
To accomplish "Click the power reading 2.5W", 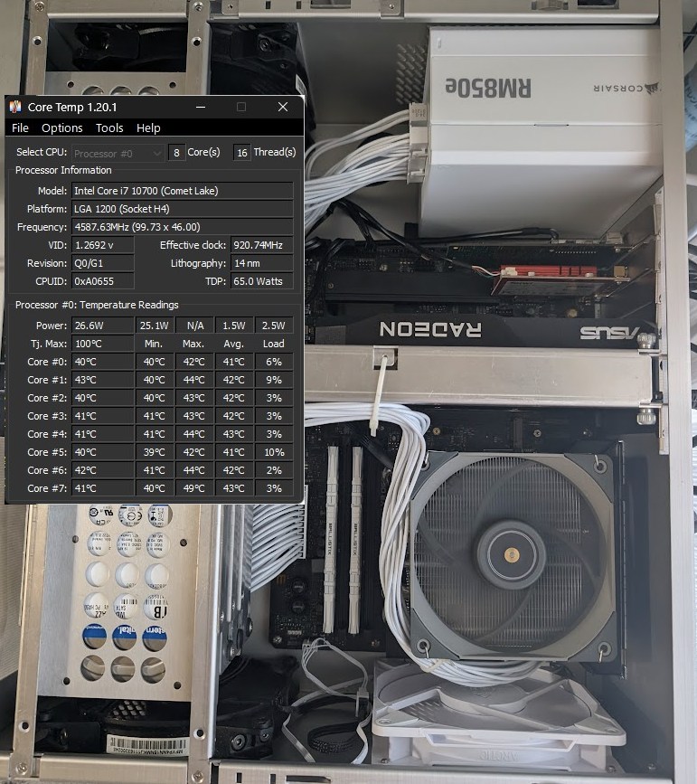I will pyautogui.click(x=274, y=326).
